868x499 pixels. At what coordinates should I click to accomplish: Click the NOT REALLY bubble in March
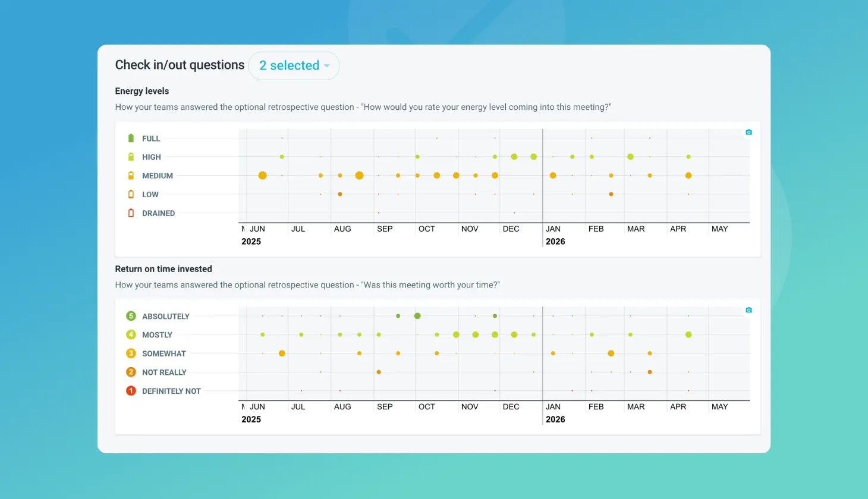pyautogui.click(x=650, y=372)
